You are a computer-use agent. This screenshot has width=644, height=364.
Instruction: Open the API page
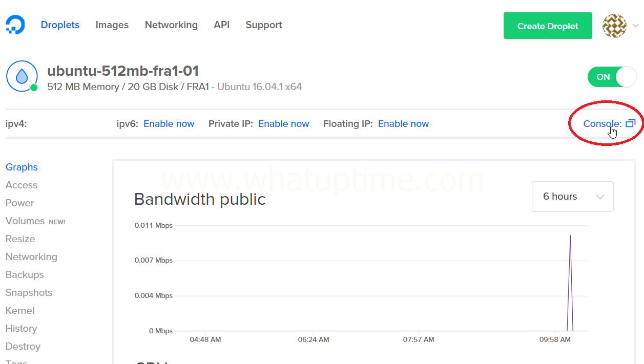pos(221,25)
